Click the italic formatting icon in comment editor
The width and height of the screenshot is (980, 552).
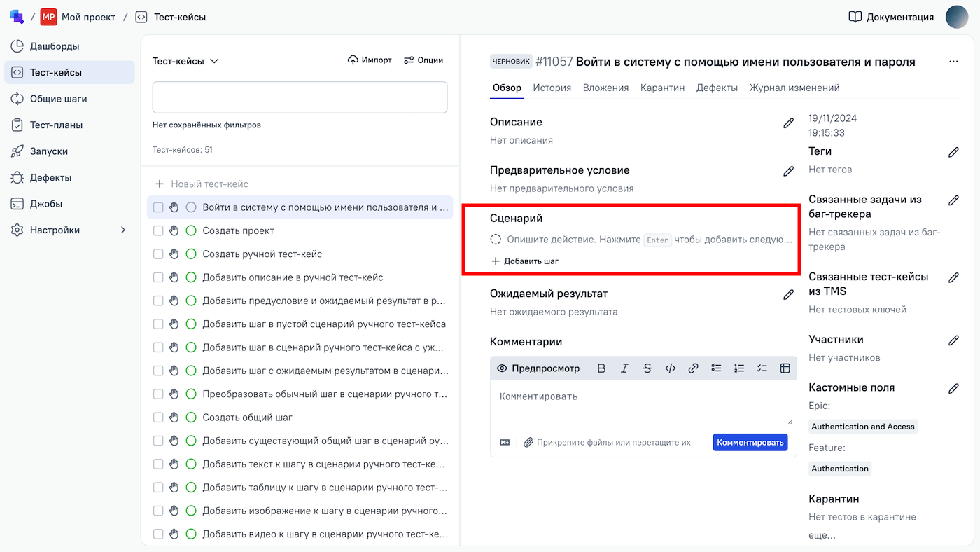pos(624,368)
